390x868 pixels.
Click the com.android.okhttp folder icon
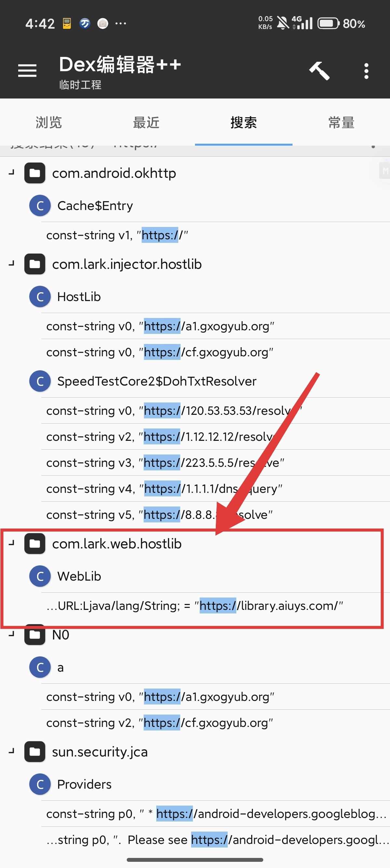click(35, 173)
